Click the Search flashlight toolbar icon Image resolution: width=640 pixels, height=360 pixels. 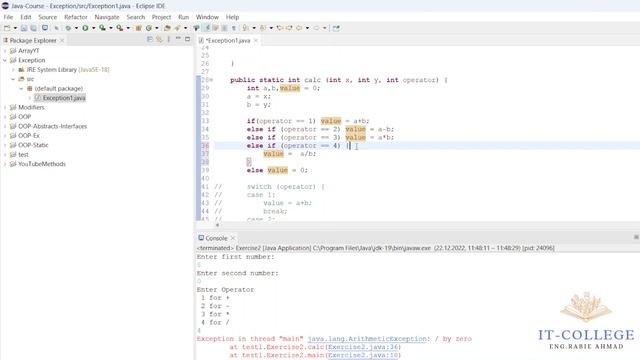click(x=178, y=28)
